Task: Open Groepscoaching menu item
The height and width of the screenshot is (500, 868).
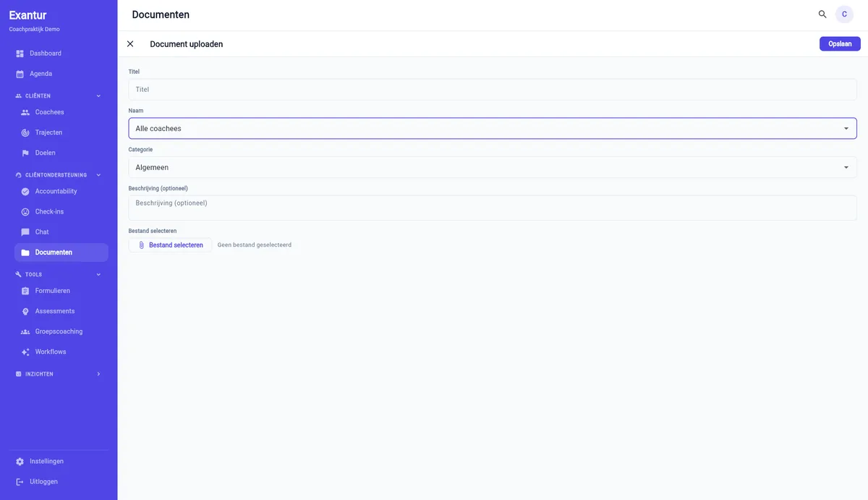Action: (x=61, y=331)
